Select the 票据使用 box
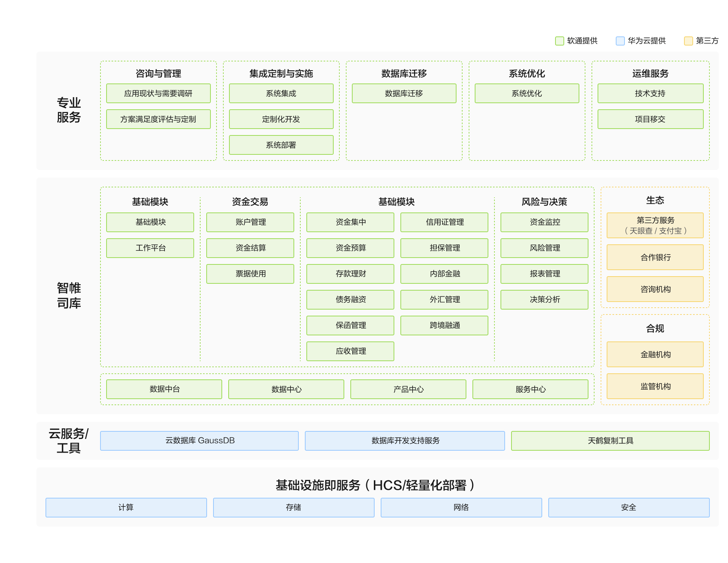This screenshot has width=728, height=563. [x=250, y=274]
